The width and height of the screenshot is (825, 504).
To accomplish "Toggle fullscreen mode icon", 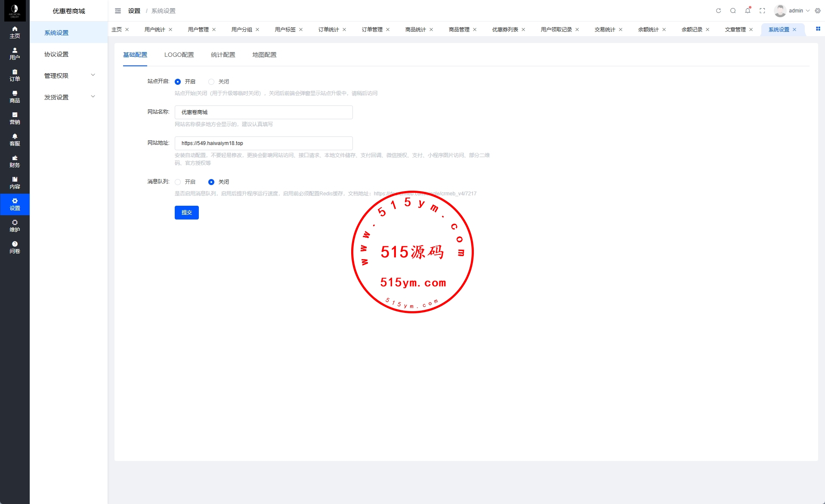I will 762,11.
